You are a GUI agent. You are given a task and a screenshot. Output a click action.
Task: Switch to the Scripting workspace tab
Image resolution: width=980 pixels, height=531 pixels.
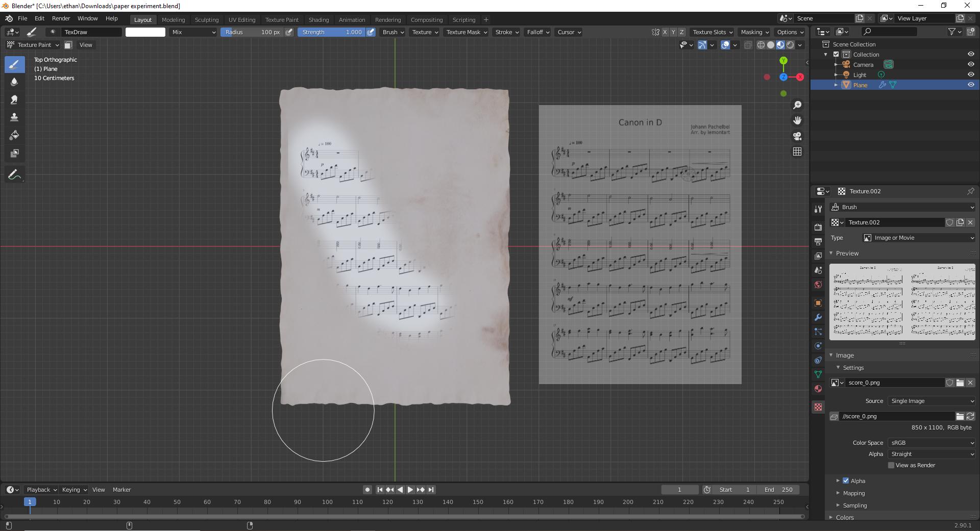point(464,20)
